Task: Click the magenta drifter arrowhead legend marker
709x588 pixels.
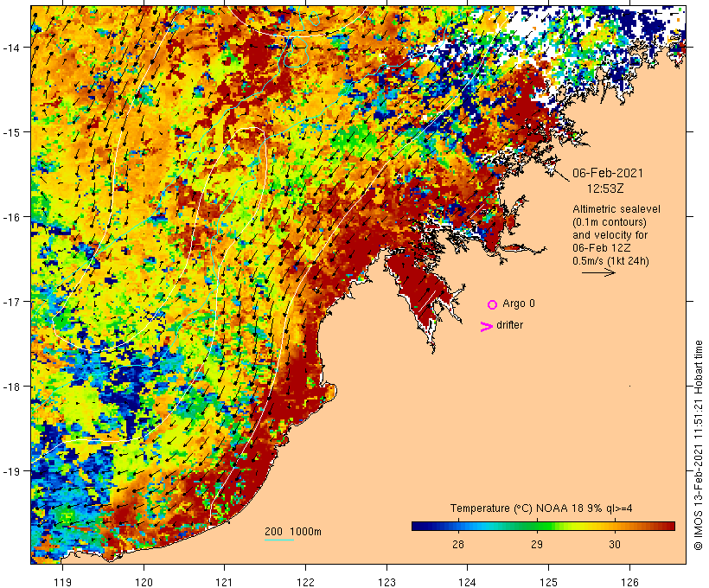Action: (x=486, y=327)
